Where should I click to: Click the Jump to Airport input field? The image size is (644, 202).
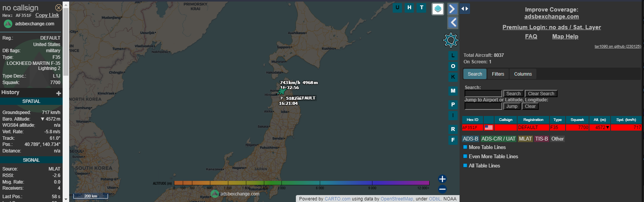tap(483, 106)
